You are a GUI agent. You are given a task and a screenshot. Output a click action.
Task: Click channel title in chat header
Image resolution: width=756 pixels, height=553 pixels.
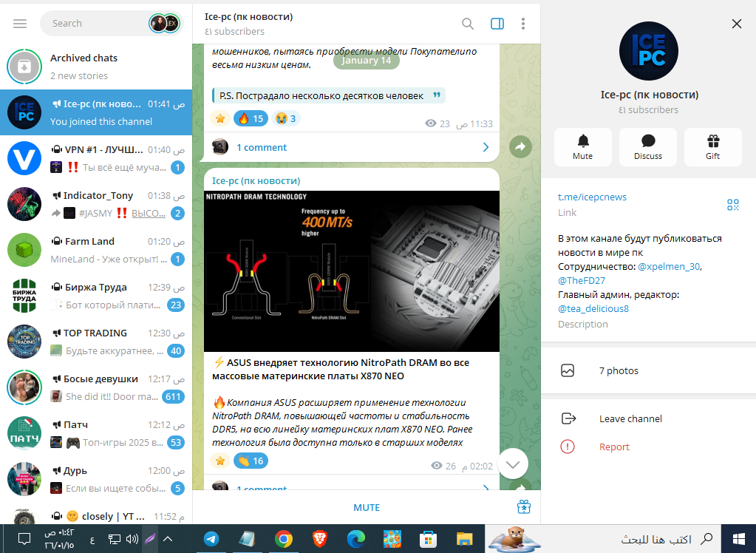[248, 16]
